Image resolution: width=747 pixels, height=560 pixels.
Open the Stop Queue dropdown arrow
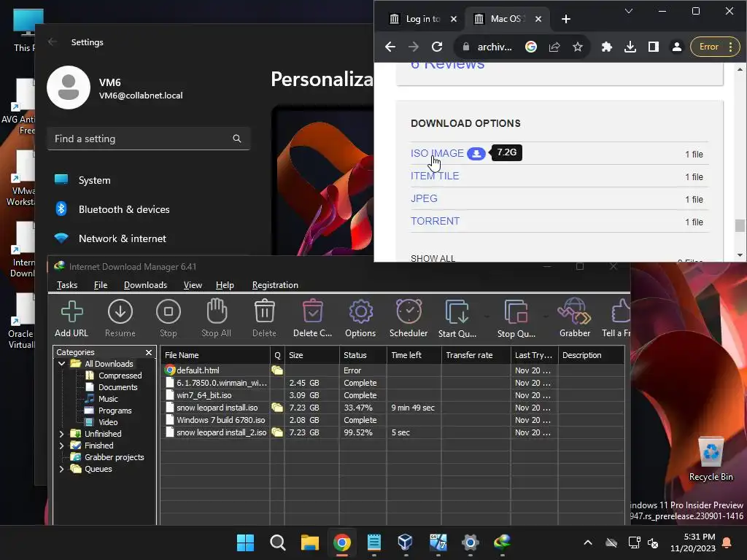coord(546,316)
